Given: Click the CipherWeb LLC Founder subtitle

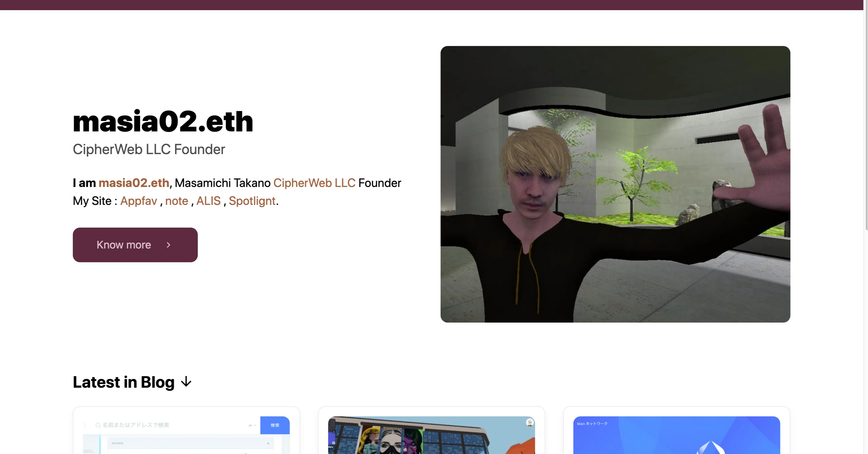Looking at the screenshot, I should click(149, 149).
